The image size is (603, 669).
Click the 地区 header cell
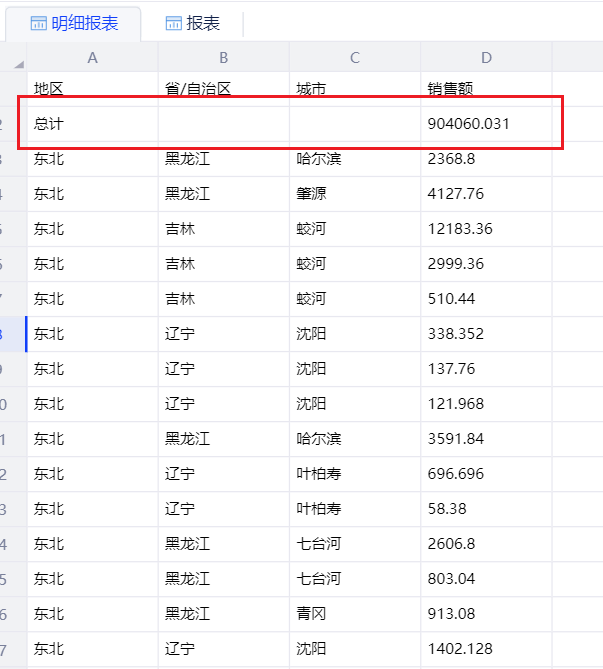pos(92,88)
